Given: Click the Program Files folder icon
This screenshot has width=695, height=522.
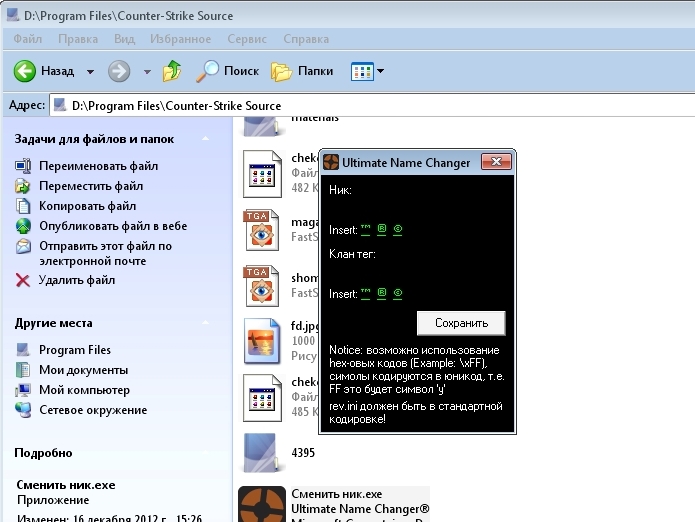Looking at the screenshot, I should [x=23, y=350].
